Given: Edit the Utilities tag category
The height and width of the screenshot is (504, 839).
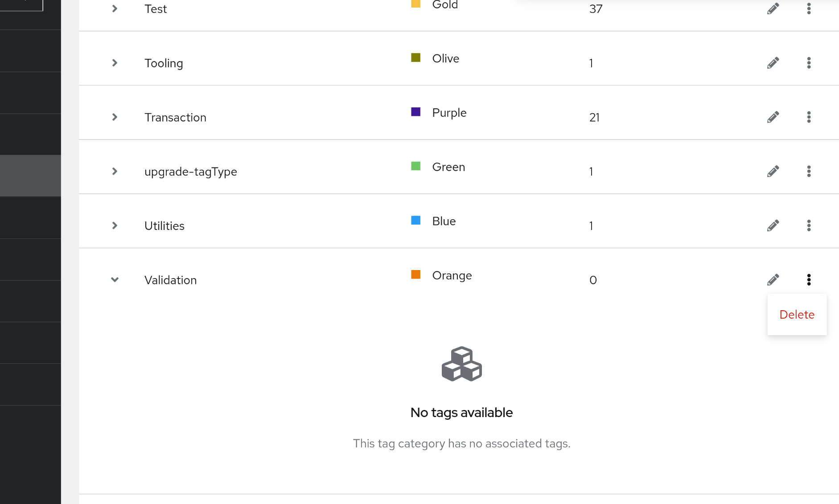Looking at the screenshot, I should [773, 225].
